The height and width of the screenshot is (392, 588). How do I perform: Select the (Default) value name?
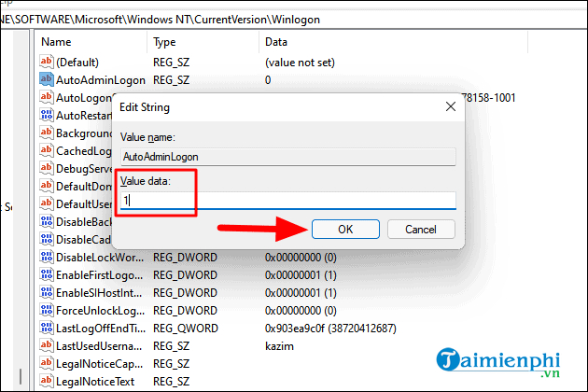[77, 63]
